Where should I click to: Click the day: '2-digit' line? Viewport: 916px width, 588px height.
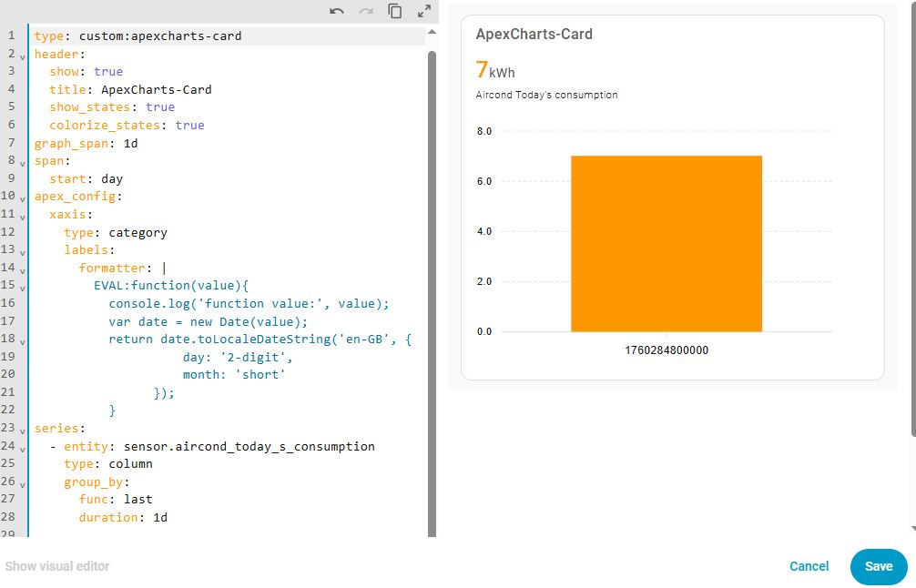pyautogui.click(x=238, y=358)
